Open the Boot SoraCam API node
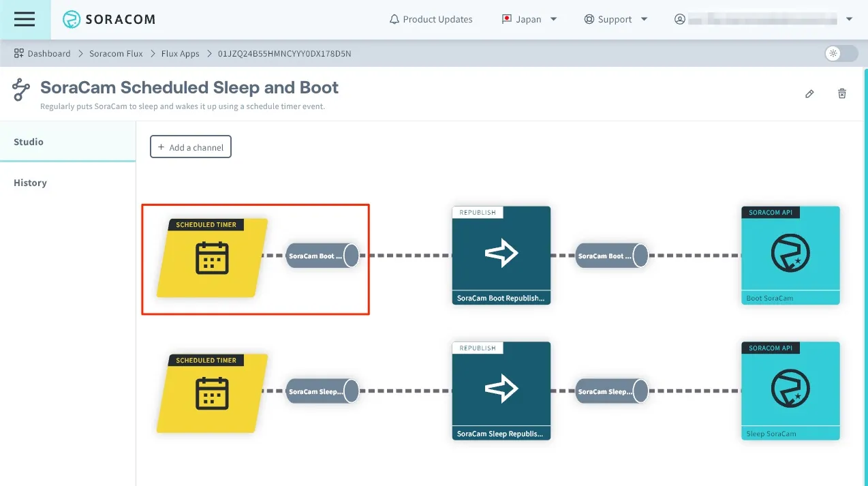Screen dimensions: 868x486 click(x=790, y=256)
